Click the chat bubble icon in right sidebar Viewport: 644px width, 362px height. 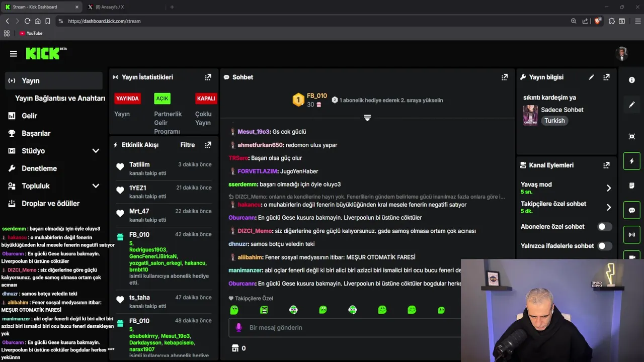pos(632,210)
